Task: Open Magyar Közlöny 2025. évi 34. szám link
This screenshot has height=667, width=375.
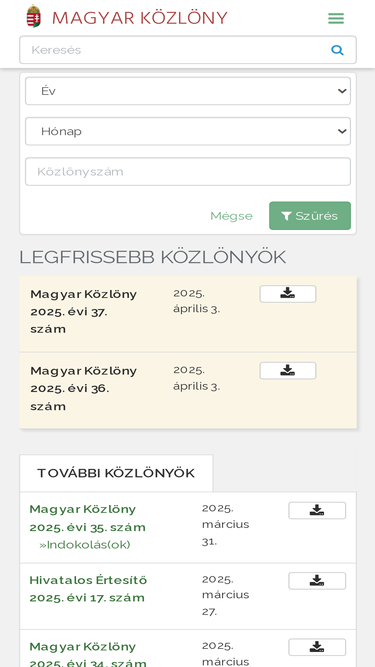Action: tap(88, 655)
